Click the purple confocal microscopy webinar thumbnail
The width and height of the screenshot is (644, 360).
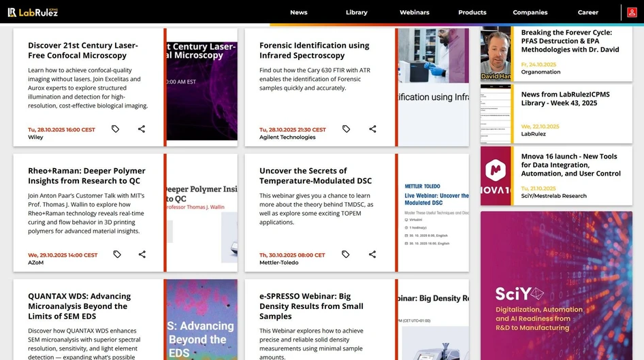pyautogui.click(x=202, y=87)
